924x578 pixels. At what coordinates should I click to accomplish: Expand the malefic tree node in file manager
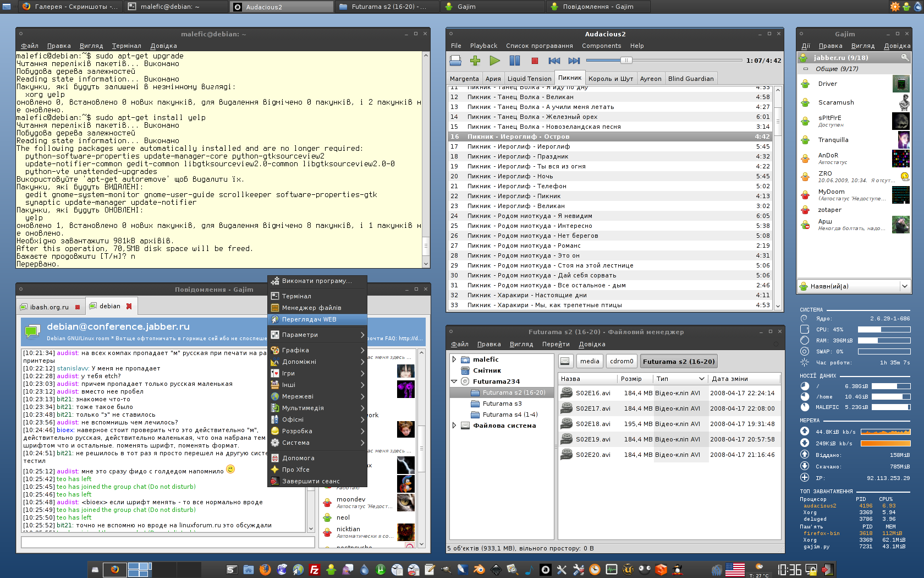(x=454, y=359)
